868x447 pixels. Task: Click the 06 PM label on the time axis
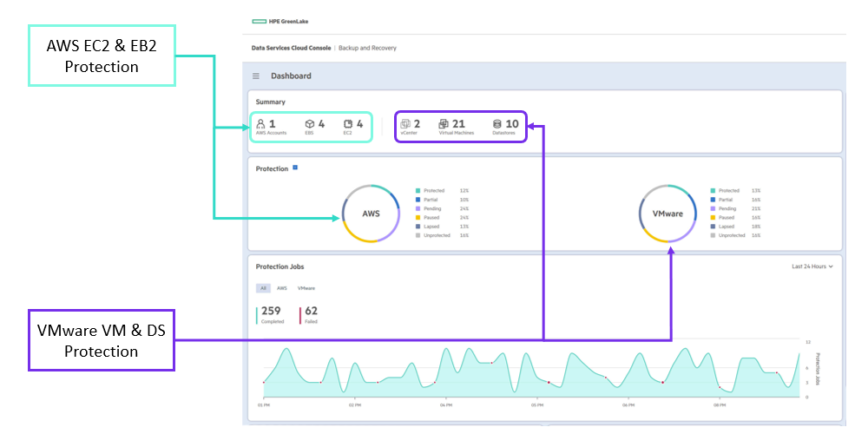click(x=628, y=405)
